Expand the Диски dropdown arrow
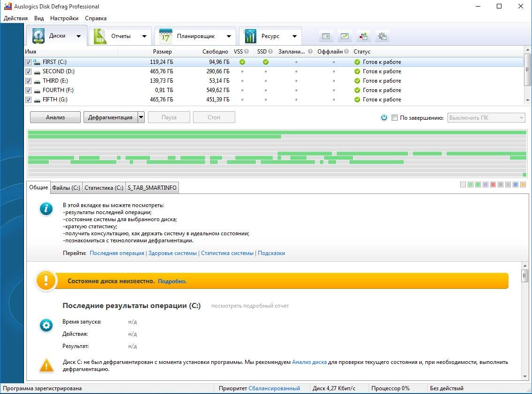The image size is (532, 394). point(79,36)
